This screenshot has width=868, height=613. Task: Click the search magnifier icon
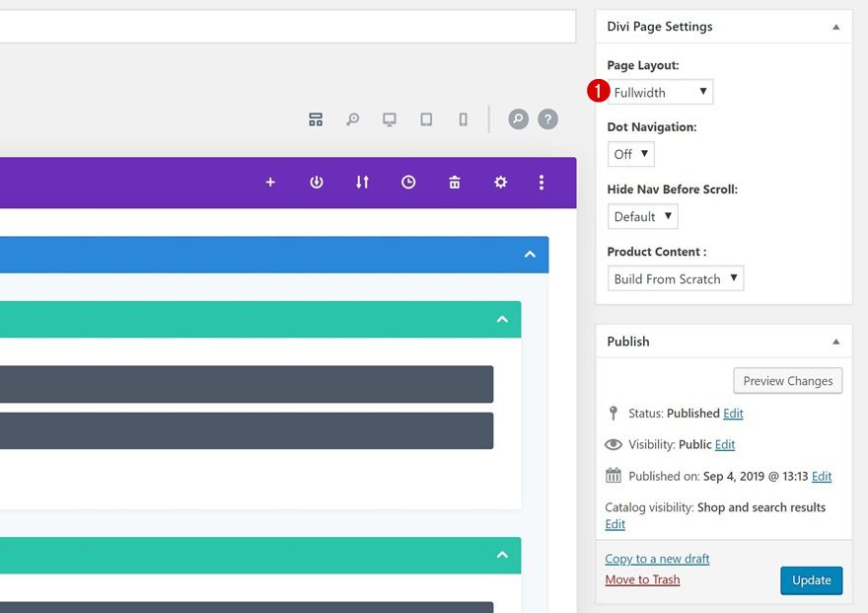pyautogui.click(x=353, y=118)
